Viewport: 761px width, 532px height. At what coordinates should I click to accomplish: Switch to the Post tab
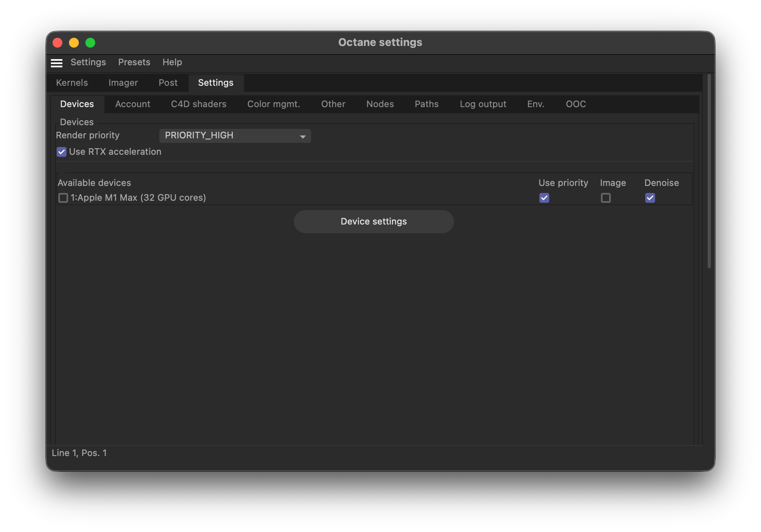pyautogui.click(x=168, y=83)
